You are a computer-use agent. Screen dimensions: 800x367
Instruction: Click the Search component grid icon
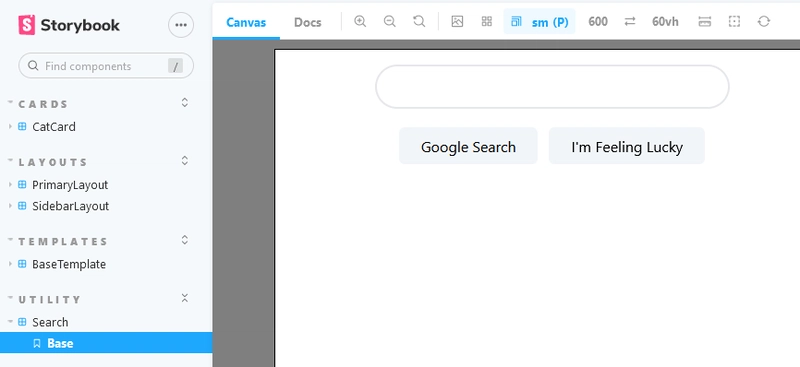pos(22,322)
